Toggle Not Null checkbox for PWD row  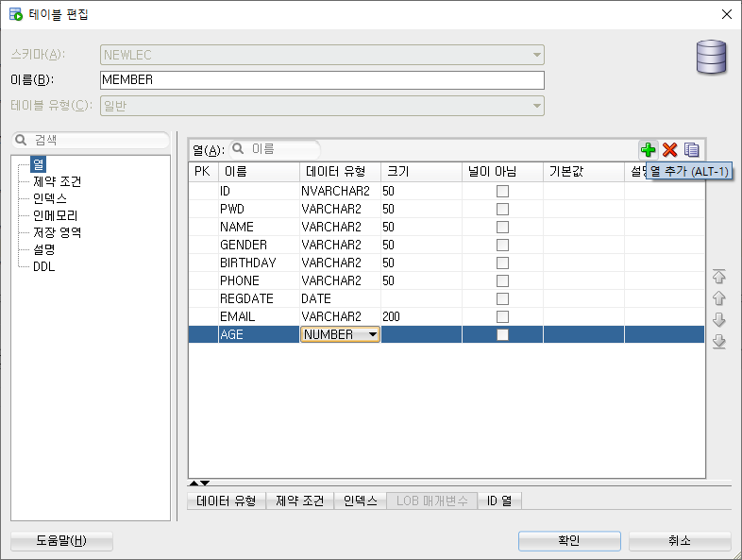[502, 210]
